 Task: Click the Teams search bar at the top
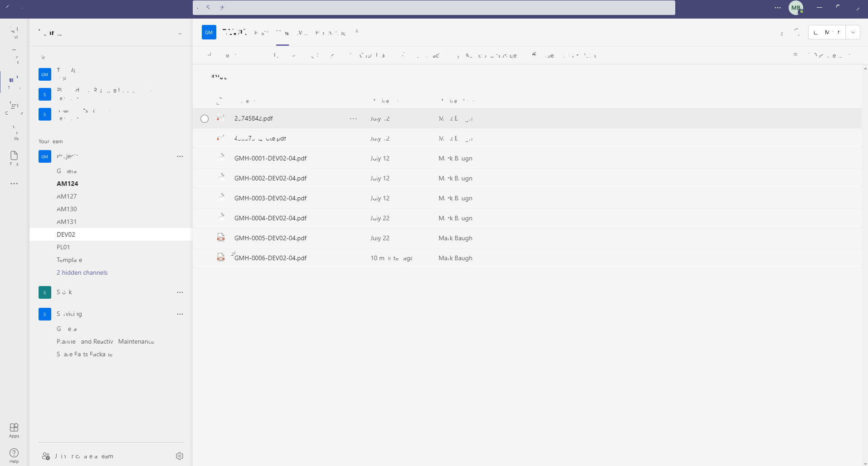[434, 7]
